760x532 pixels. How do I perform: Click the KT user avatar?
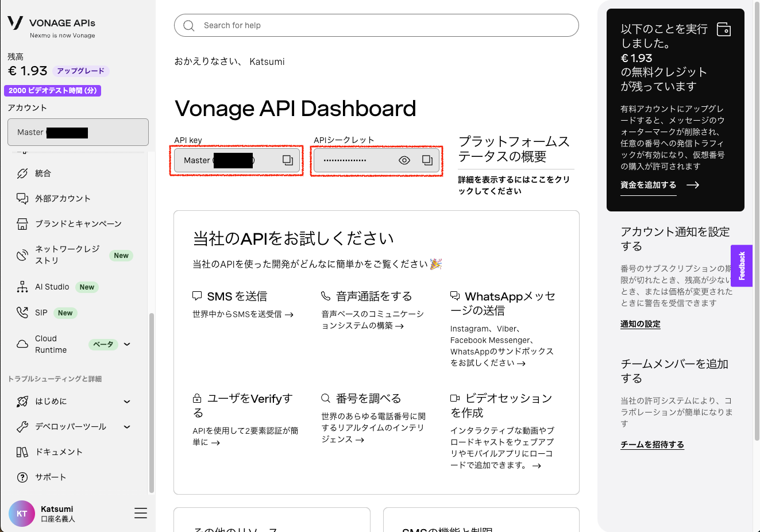tap(22, 514)
